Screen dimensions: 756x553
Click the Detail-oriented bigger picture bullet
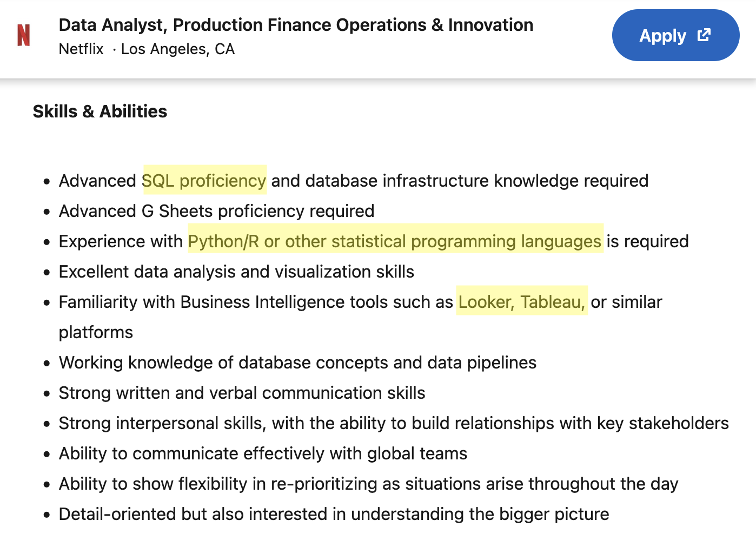[334, 514]
